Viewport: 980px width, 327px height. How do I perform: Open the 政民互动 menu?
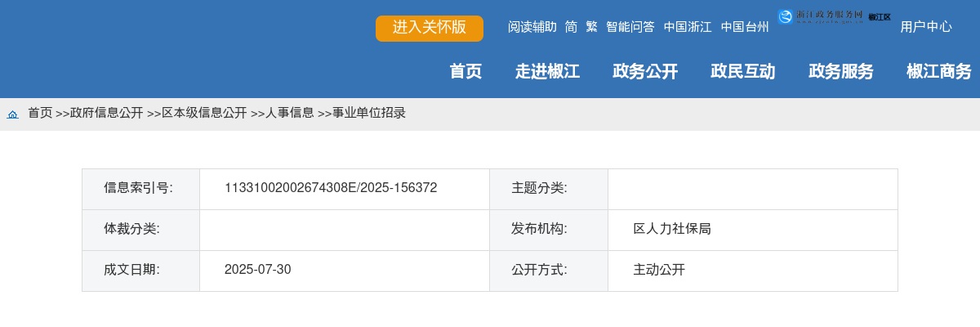coord(742,72)
